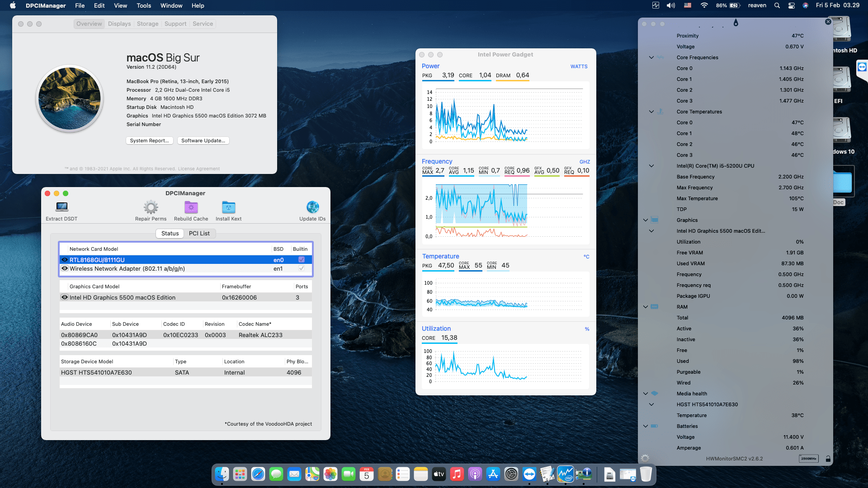The image size is (868, 488).
Task: Collapse Core Temperatures group in HWMonitor
Action: pyautogui.click(x=651, y=112)
